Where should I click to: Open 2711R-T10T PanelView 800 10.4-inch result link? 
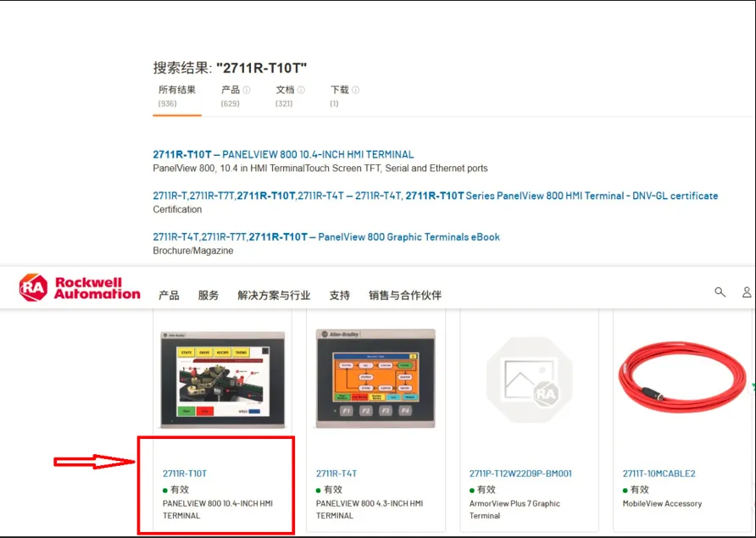click(283, 154)
